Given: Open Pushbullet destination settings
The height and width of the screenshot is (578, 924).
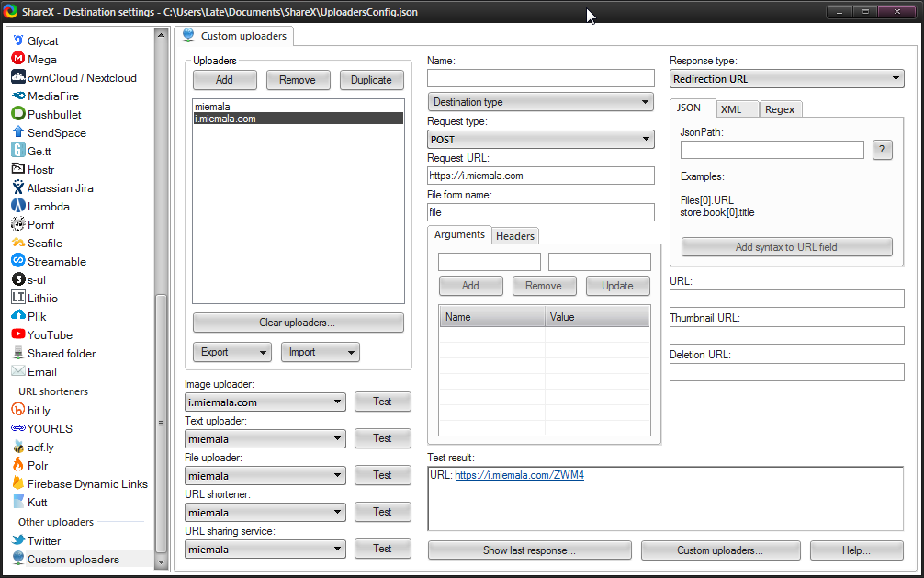Looking at the screenshot, I should [53, 115].
